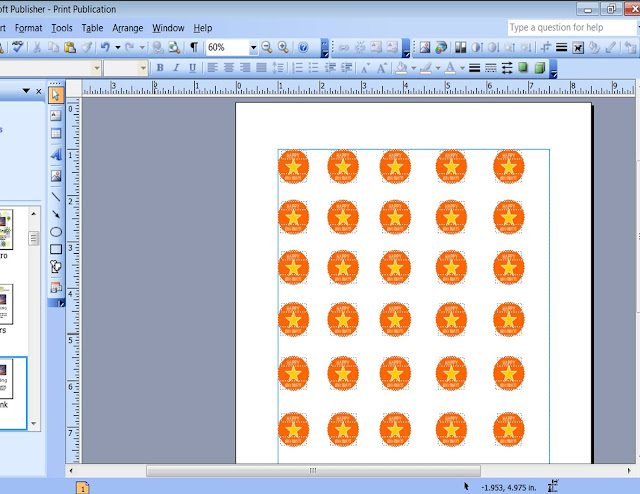Zoom in with the plus magnifier

(283, 47)
